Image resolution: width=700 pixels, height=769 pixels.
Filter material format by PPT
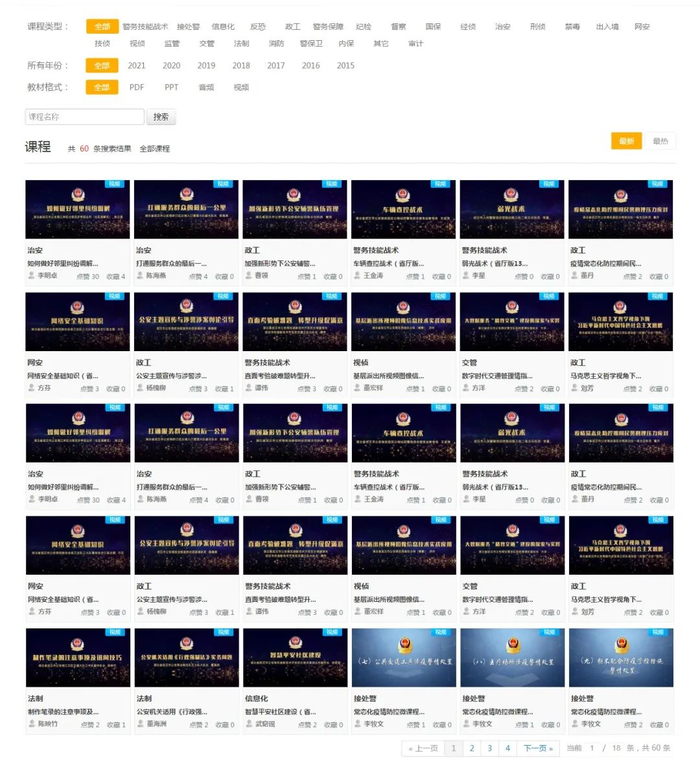click(x=171, y=87)
